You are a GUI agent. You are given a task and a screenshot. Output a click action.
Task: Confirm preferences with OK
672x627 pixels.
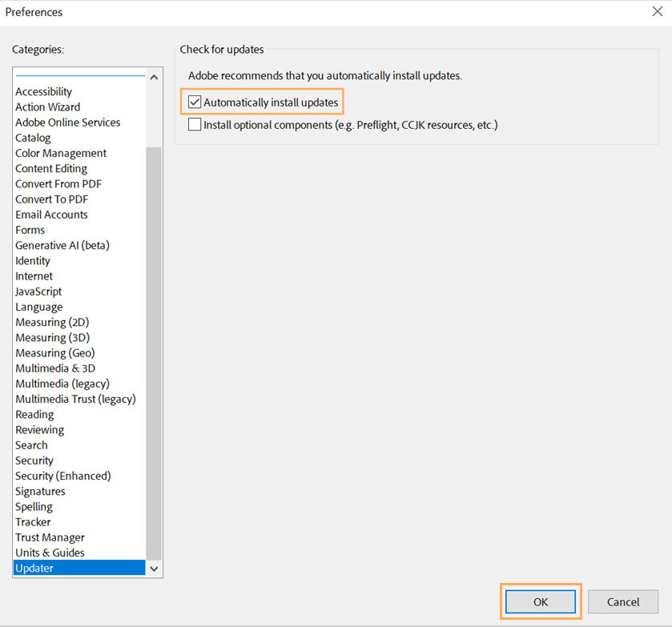pyautogui.click(x=540, y=601)
